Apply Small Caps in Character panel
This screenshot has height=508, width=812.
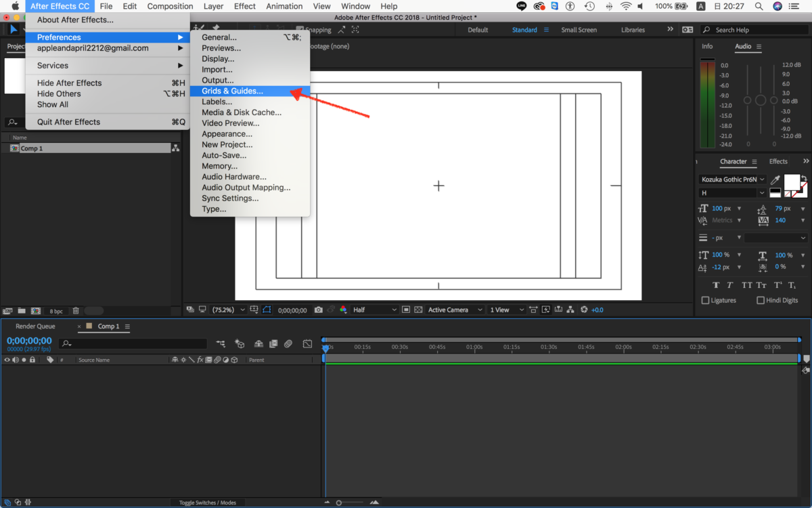762,285
